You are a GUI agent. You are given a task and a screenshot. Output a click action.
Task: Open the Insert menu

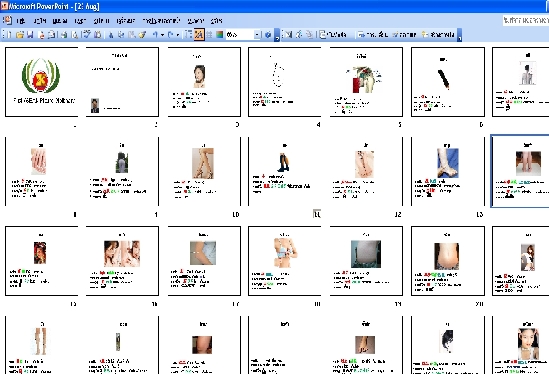tap(80, 21)
